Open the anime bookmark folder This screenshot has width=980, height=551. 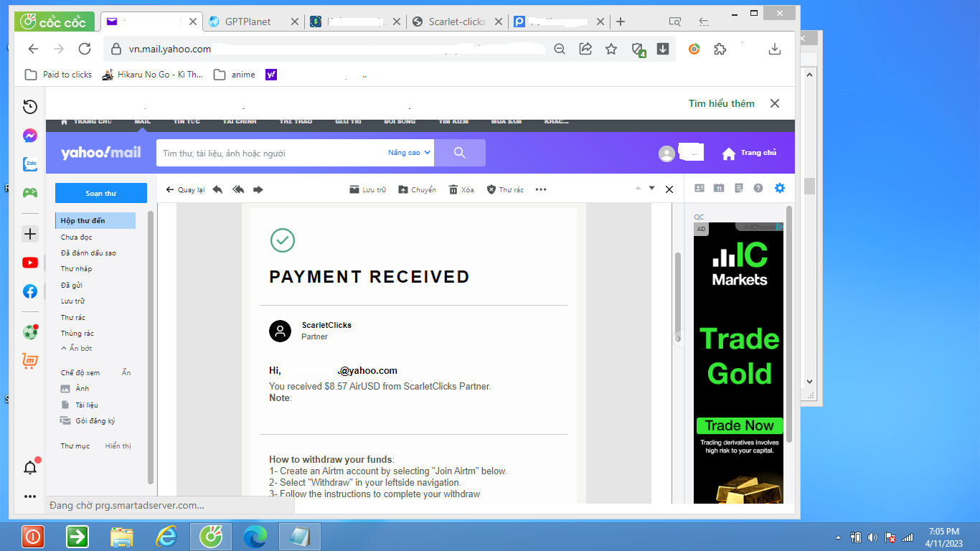[235, 75]
